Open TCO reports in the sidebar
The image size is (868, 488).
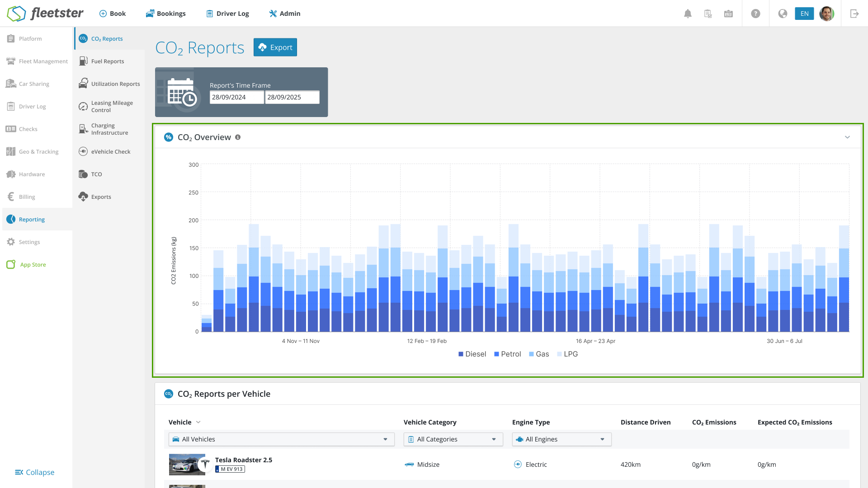[96, 174]
